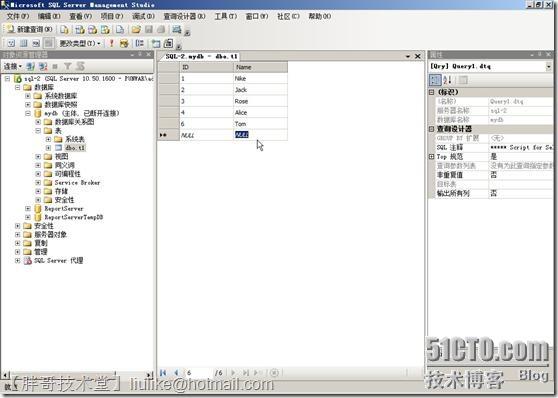The width and height of the screenshot is (558, 398).
Task: Expand the Top 规范 property
Action: [431, 157]
